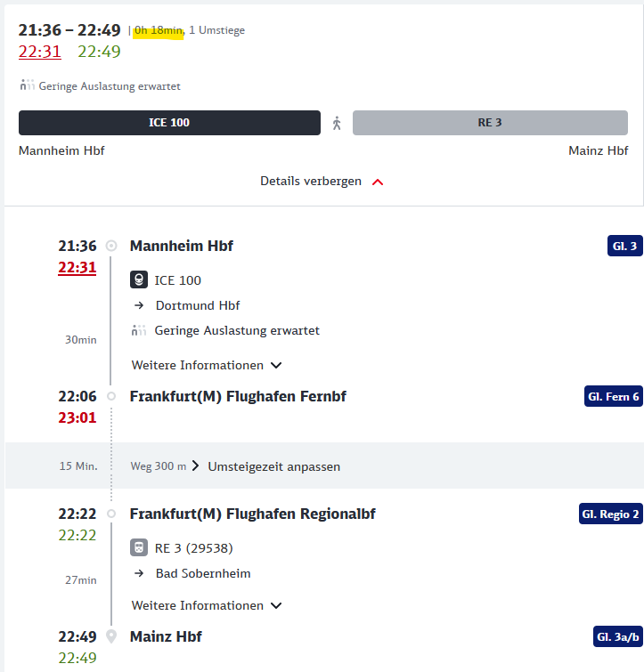The width and height of the screenshot is (644, 672).
Task: Click the Gl. 3a/b platform badge
Action: click(x=616, y=636)
